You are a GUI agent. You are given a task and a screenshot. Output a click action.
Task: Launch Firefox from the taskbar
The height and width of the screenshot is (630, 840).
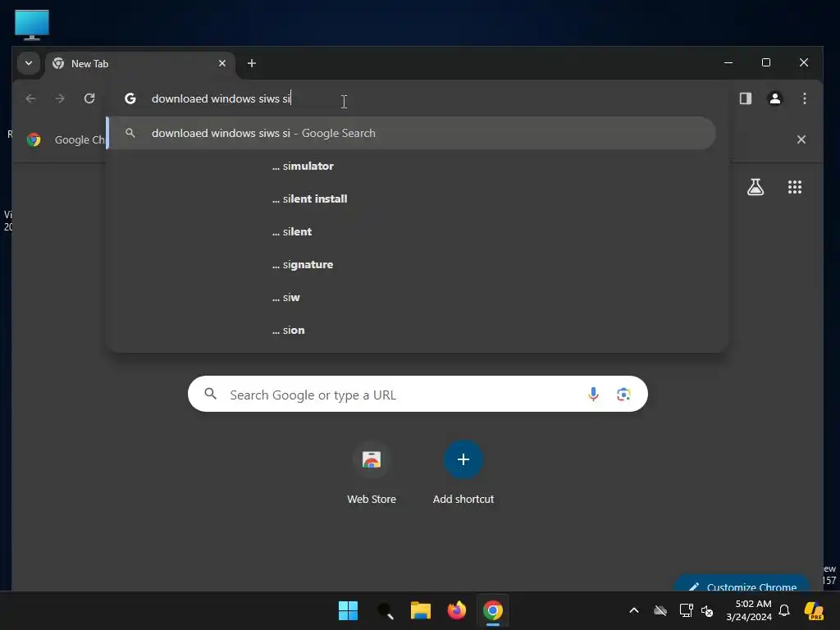[x=456, y=610]
